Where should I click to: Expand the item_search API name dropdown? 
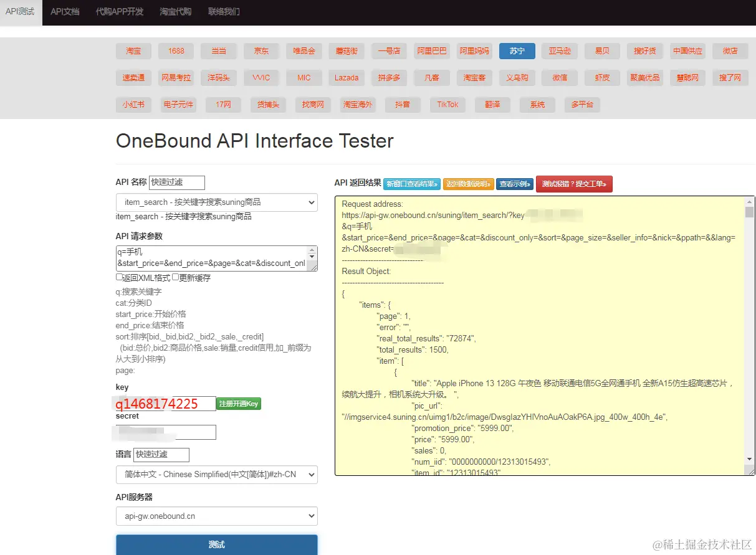click(x=217, y=202)
